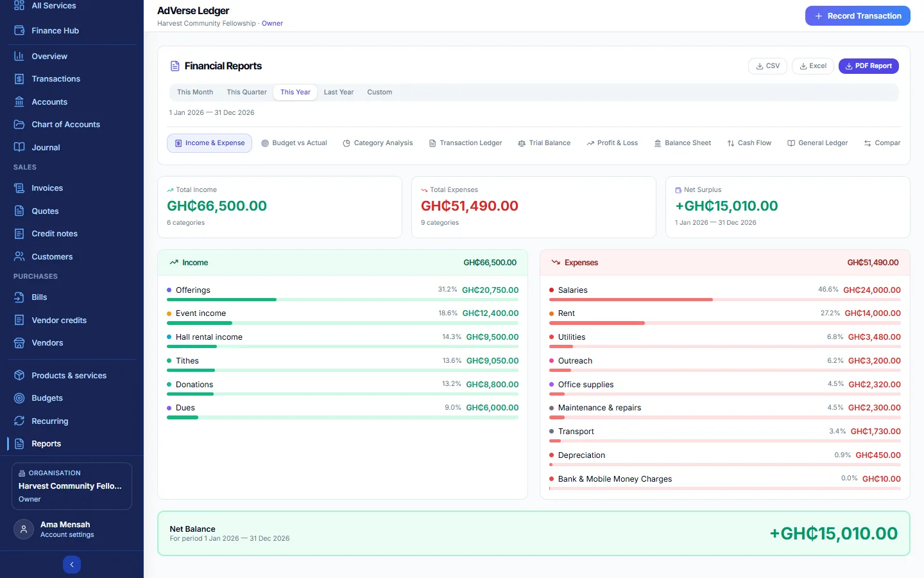Click the Journal book icon
The height and width of the screenshot is (578, 924).
pos(19,147)
